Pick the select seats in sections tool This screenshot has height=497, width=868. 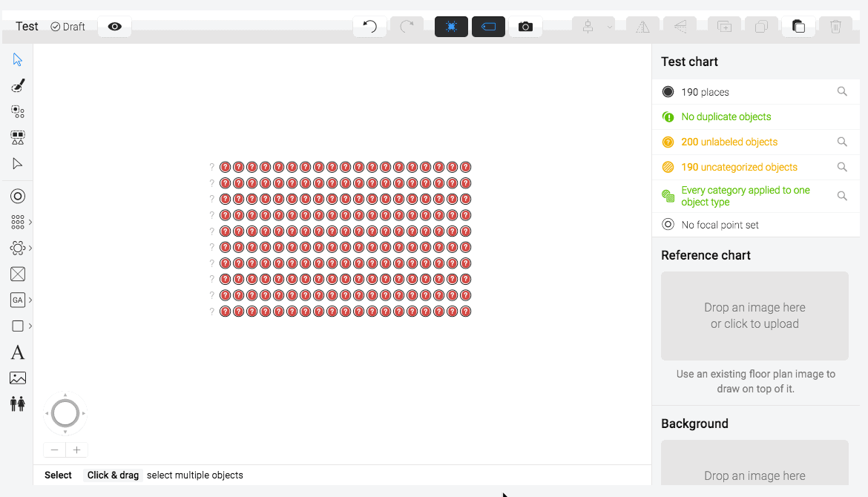point(18,137)
